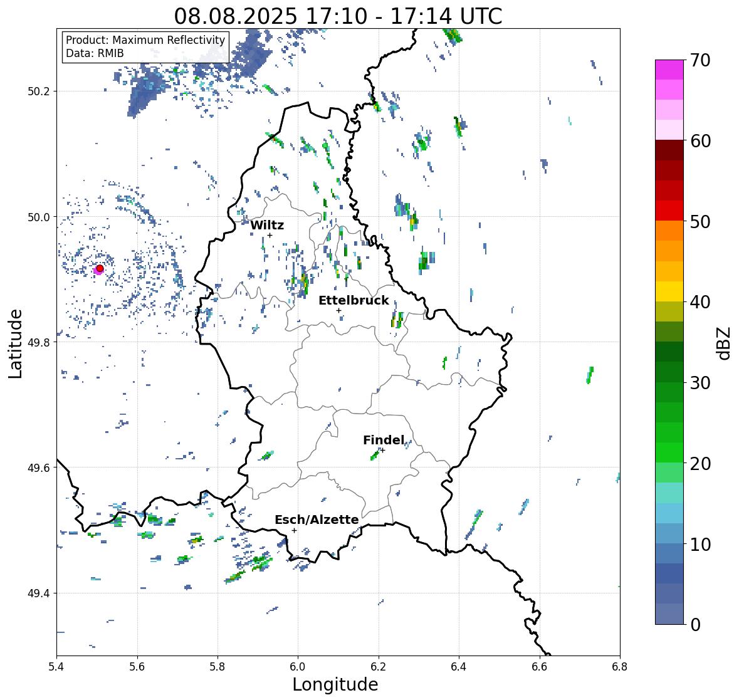
Task: Click the red radar location dot
Action: tap(100, 268)
